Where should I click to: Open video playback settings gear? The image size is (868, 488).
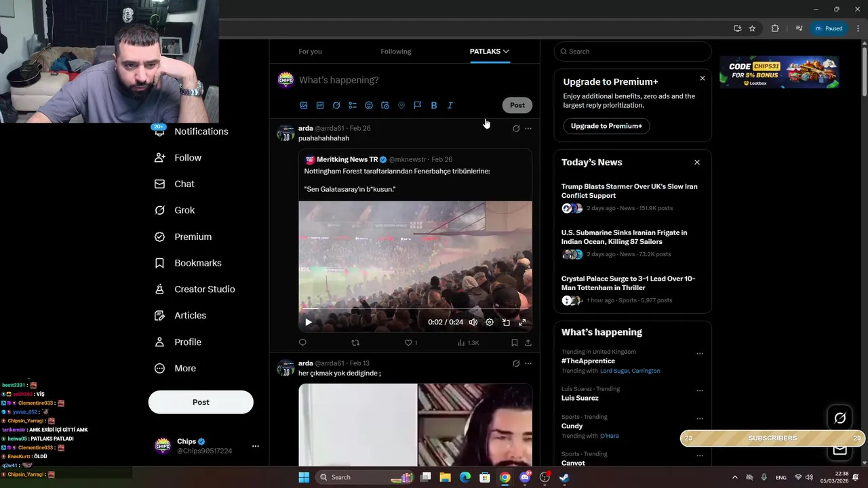point(490,323)
